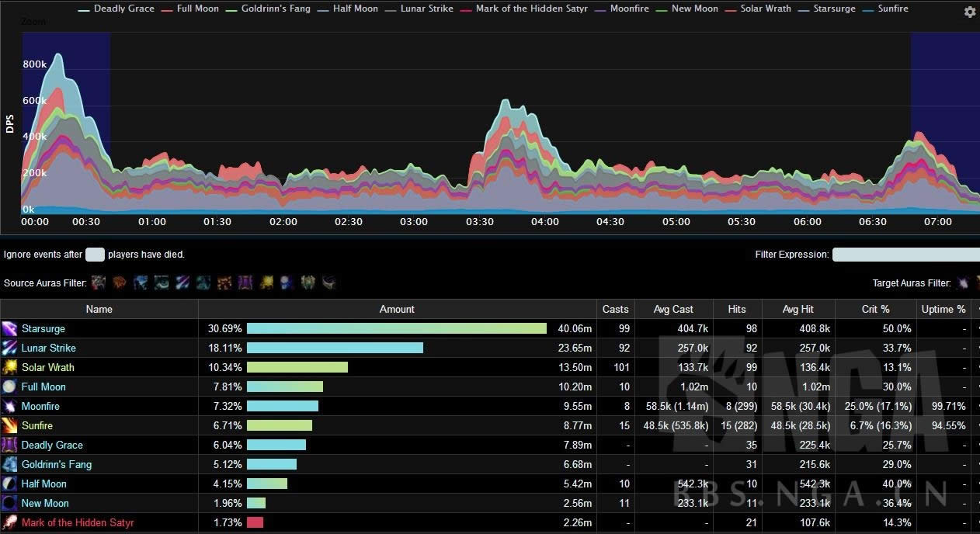Open the Half Moon ability link
The height and width of the screenshot is (534, 980).
coord(43,484)
